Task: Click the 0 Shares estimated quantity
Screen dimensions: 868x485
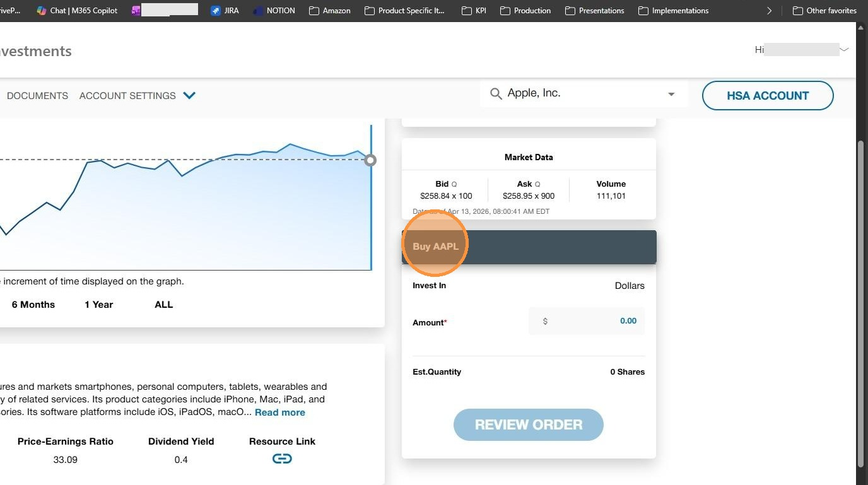Action: (628, 372)
